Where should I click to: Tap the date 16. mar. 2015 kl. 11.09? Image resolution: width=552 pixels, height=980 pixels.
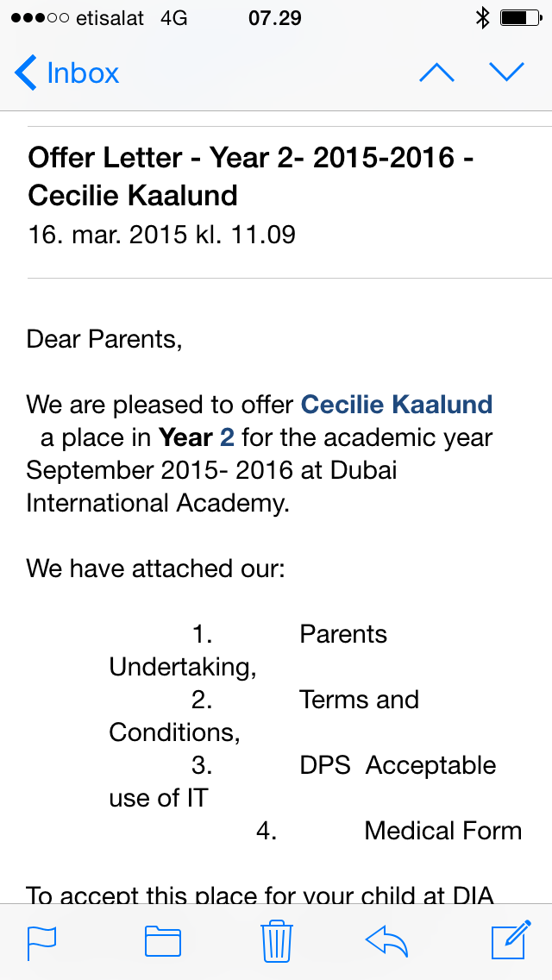(x=161, y=234)
